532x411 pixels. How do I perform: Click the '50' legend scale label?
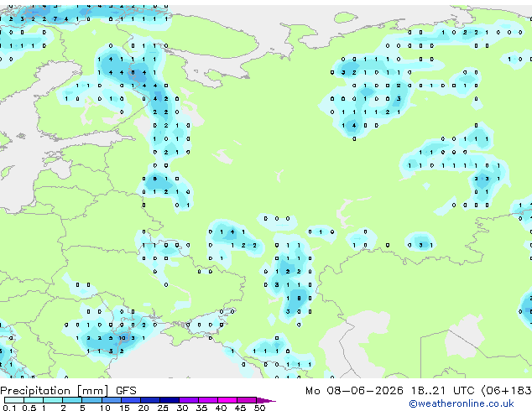click(x=259, y=408)
